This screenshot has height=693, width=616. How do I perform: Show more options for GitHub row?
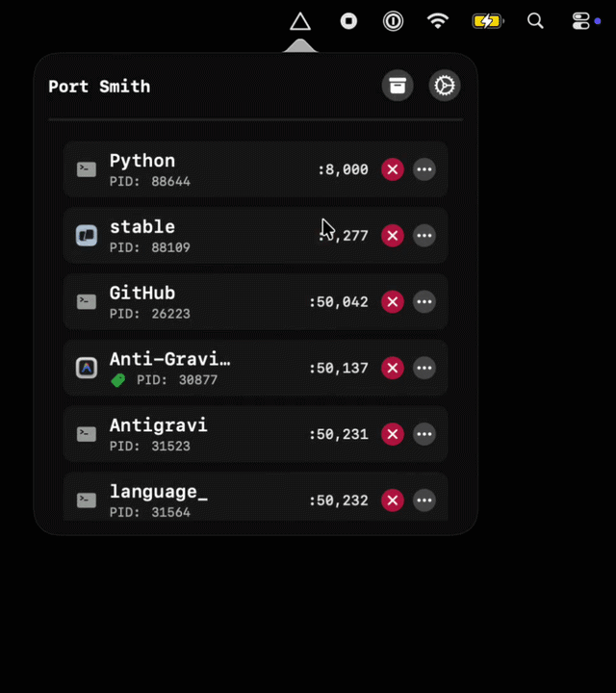pos(424,302)
